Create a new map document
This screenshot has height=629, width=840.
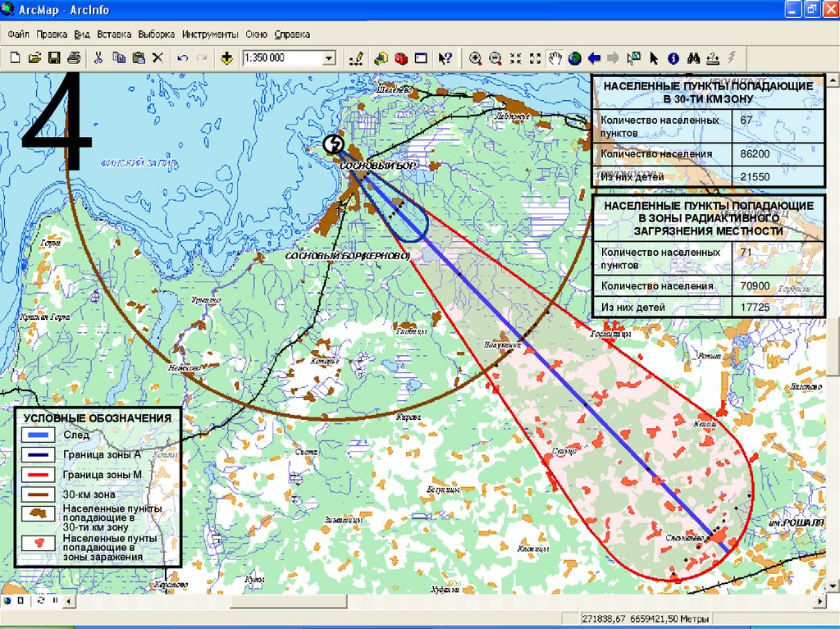pyautogui.click(x=15, y=58)
